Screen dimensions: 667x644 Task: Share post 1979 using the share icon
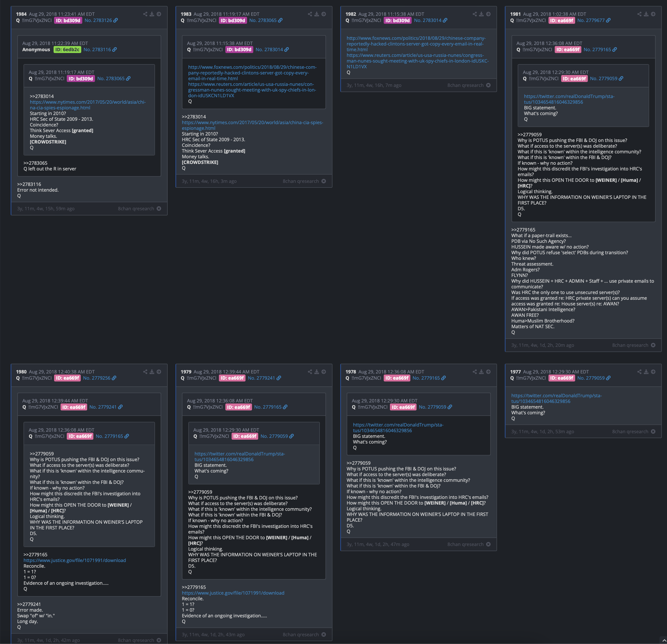[310, 372]
